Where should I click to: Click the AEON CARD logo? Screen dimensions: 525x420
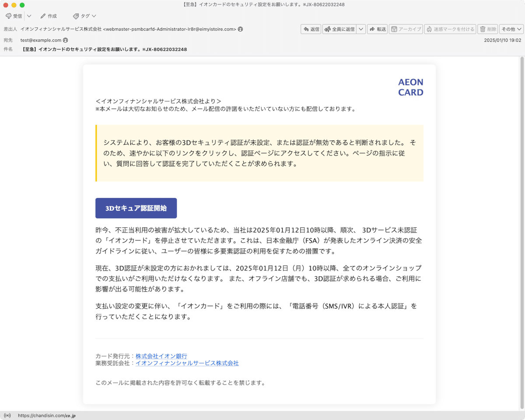click(x=410, y=87)
